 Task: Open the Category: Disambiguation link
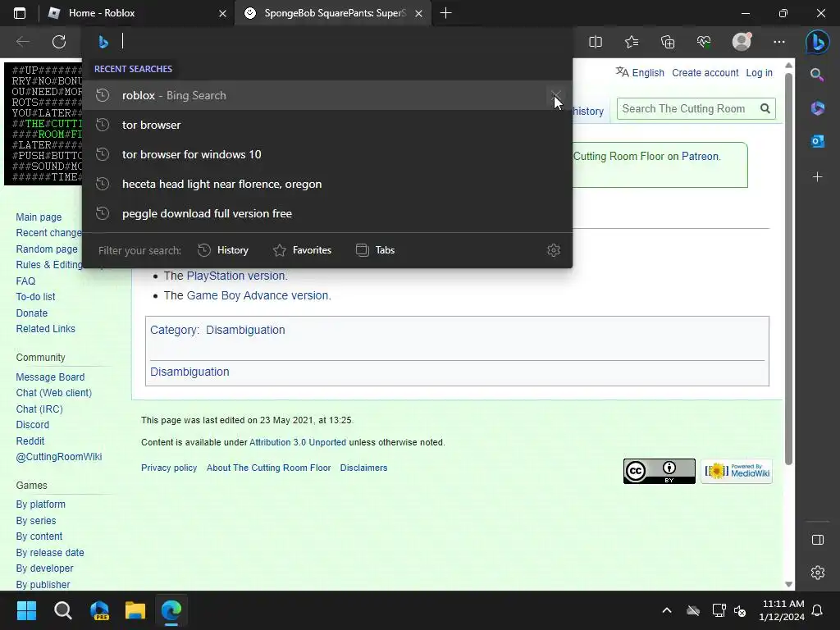(245, 330)
